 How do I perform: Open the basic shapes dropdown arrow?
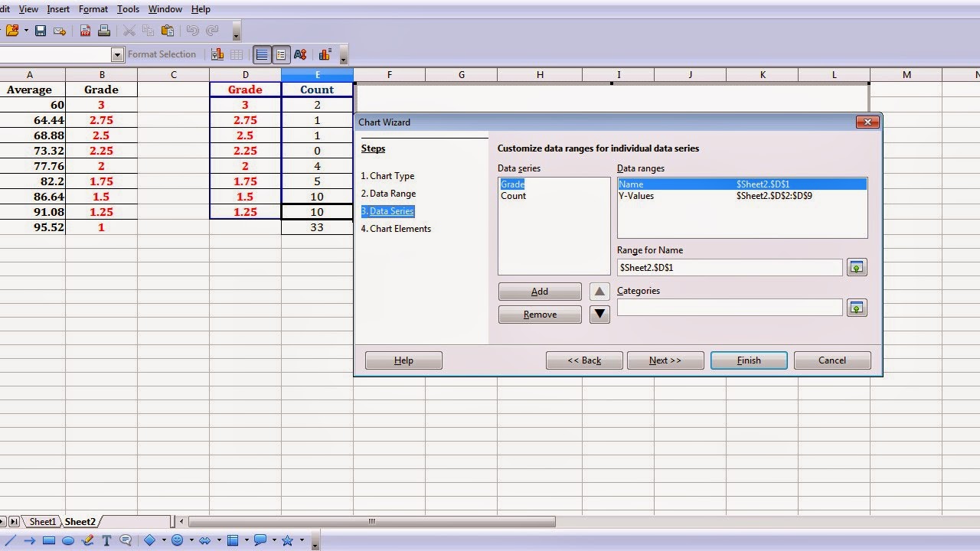164,540
